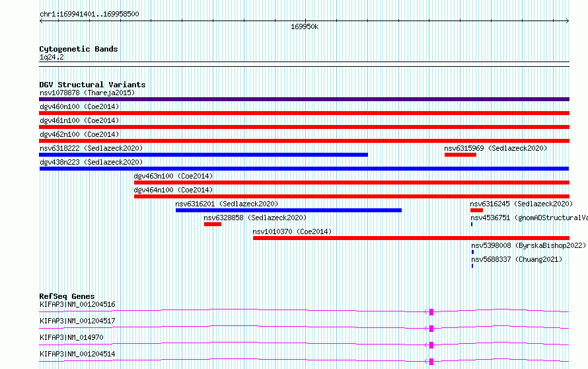Image resolution: width=588 pixels, height=369 pixels.
Task: Select the 1q24.2 band label
Action: (x=52, y=57)
